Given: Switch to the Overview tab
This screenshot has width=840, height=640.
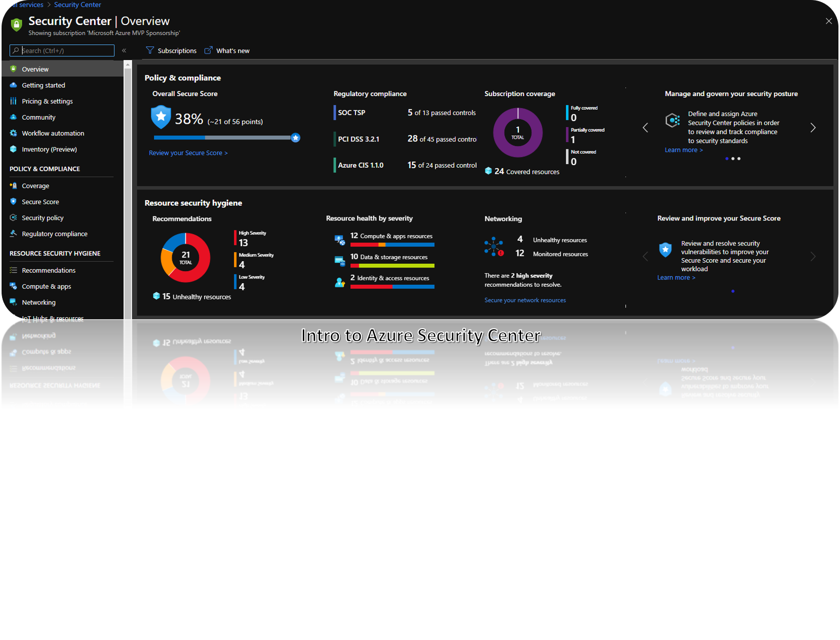Looking at the screenshot, I should click(35, 69).
